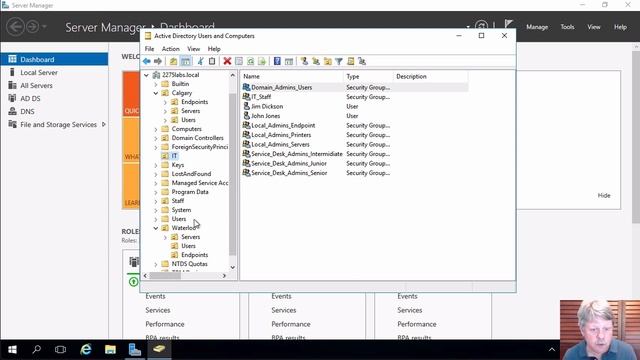640x360 pixels.
Task: Collapse the Waterloo OU
Action: [x=156, y=228]
